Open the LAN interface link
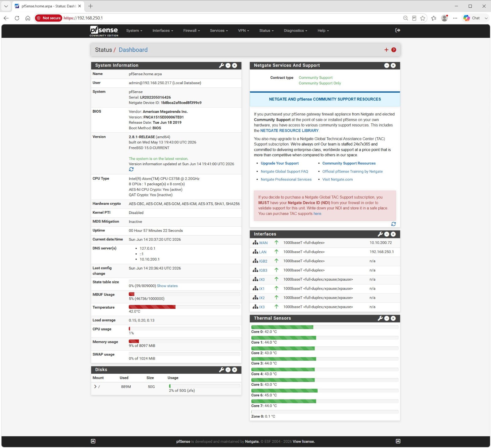 click(x=263, y=252)
